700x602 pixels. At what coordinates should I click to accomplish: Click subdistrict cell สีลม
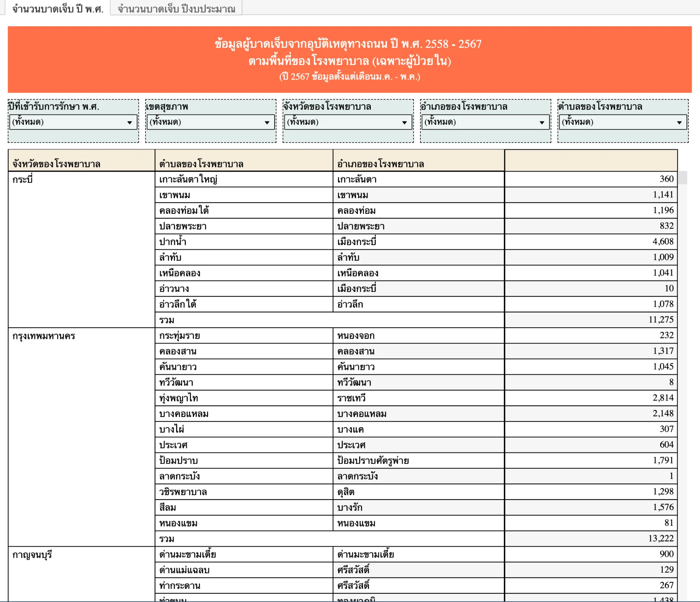click(244, 508)
